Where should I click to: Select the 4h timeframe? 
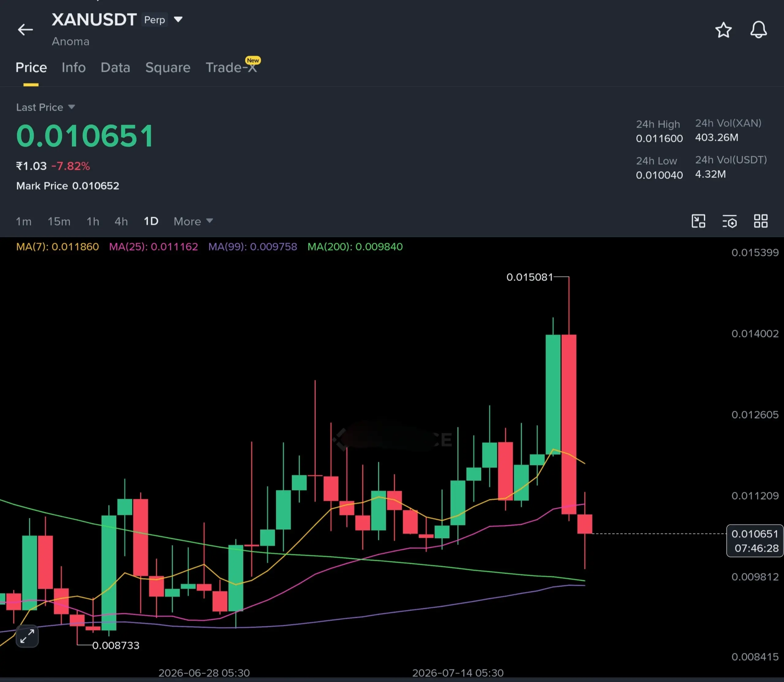(x=121, y=222)
